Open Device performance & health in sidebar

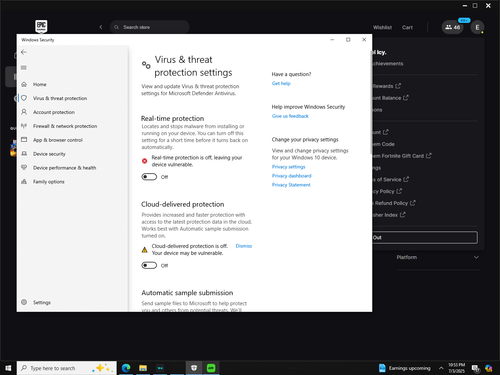click(64, 168)
